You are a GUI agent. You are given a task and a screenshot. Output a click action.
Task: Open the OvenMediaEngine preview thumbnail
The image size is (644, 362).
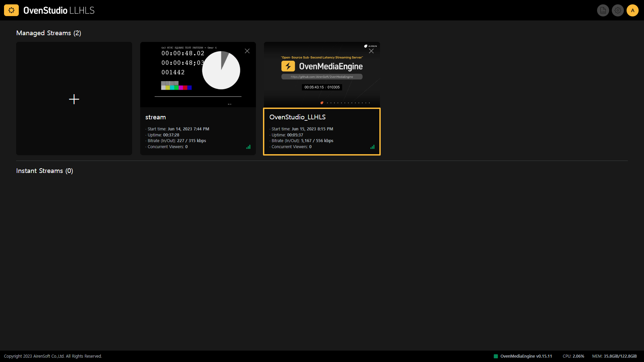322,74
